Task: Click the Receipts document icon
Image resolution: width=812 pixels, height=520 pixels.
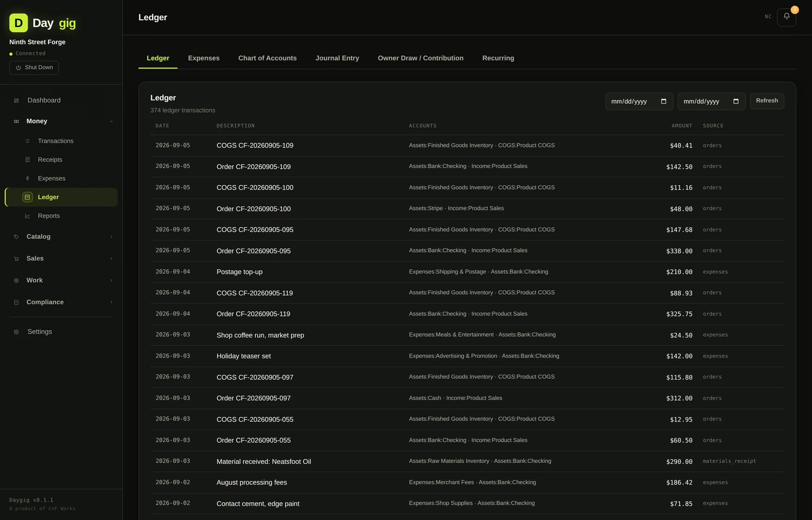Action: (28, 160)
